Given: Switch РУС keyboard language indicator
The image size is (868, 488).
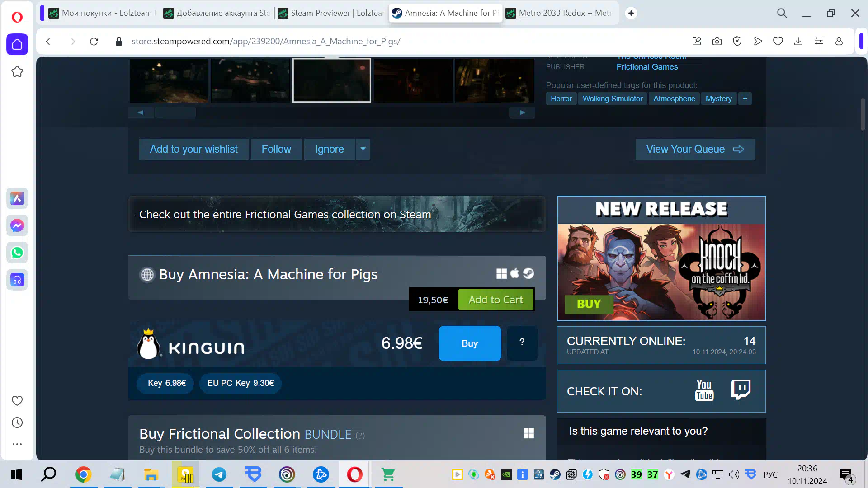Looking at the screenshot, I should [x=770, y=474].
